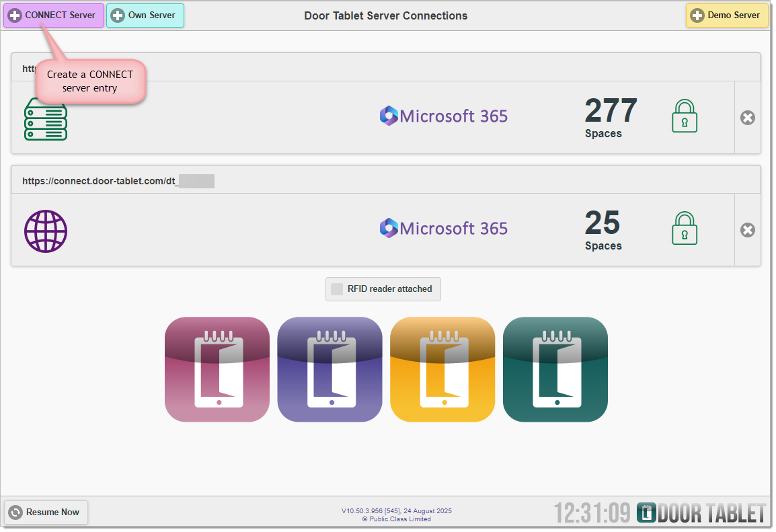This screenshot has width=776, height=532.
Task: Open the Demo Server option
Action: pyautogui.click(x=726, y=15)
